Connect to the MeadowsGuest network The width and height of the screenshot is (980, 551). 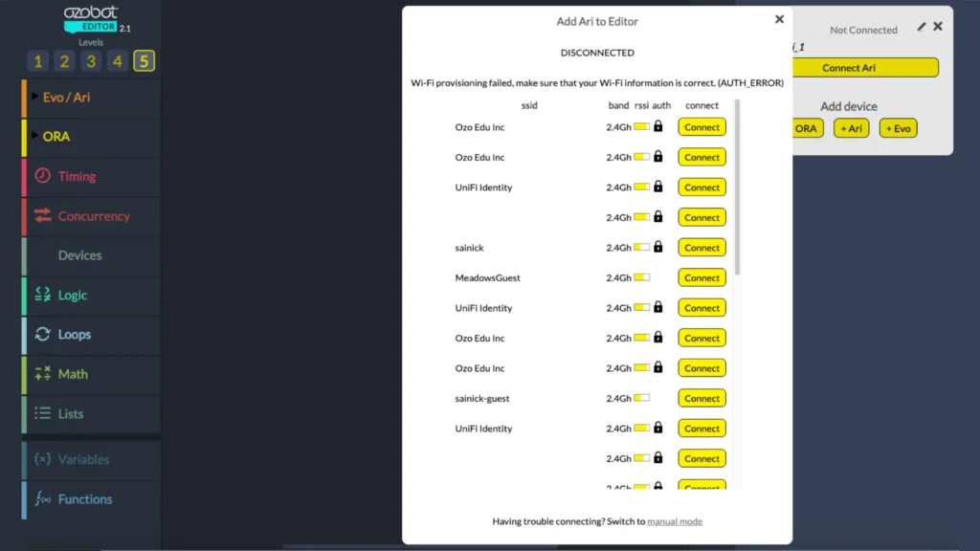pyautogui.click(x=702, y=277)
